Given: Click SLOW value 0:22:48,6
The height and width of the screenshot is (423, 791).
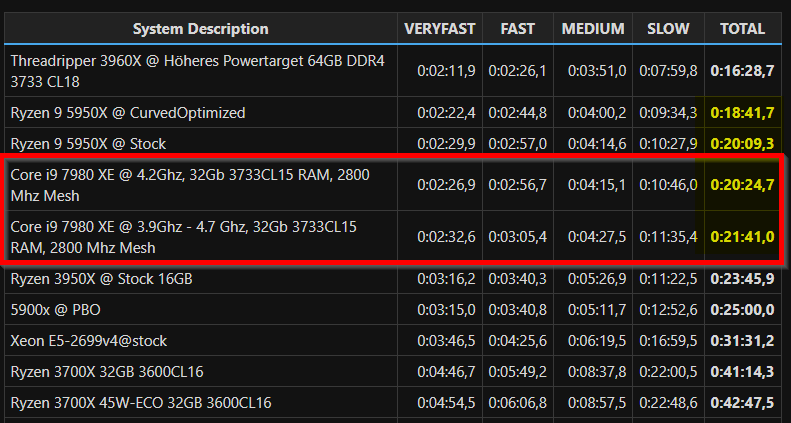Looking at the screenshot, I should [668, 403].
